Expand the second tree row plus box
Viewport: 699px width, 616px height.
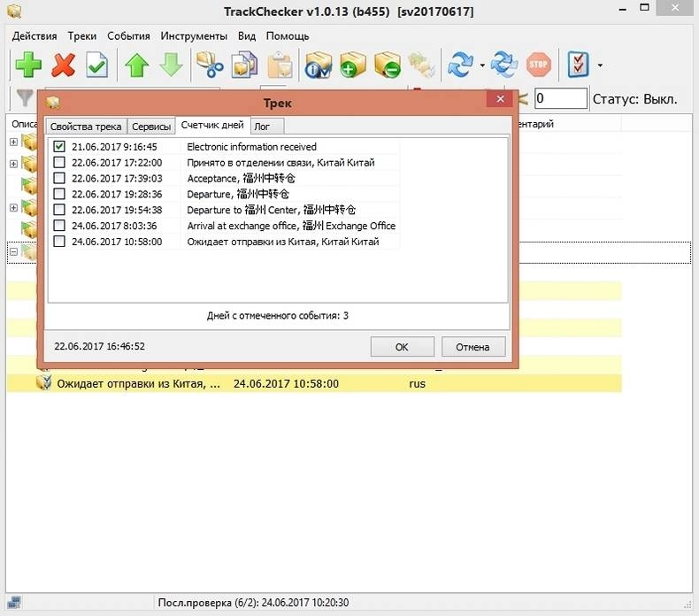pyautogui.click(x=14, y=164)
